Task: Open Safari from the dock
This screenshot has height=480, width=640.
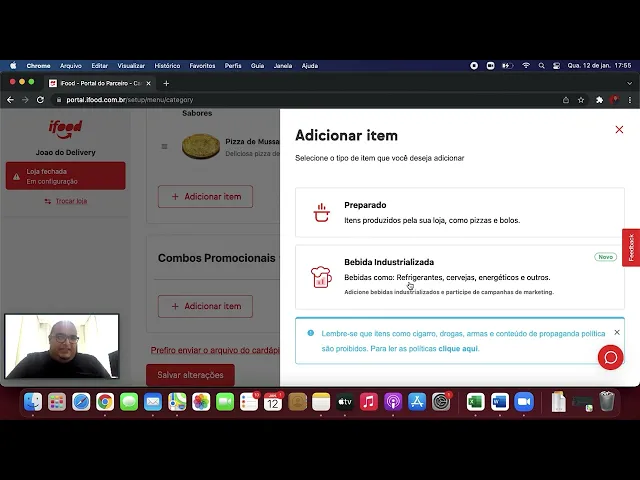Action: (81, 402)
